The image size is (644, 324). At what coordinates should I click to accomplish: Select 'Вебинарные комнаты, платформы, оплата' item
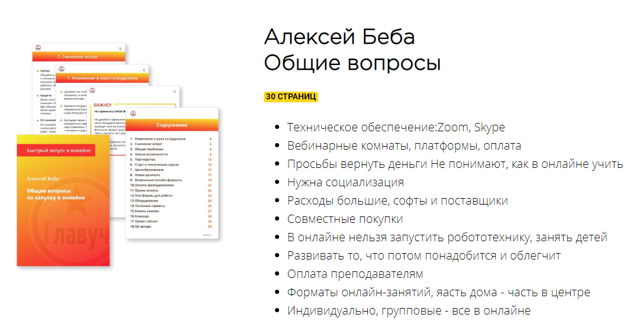click(404, 146)
